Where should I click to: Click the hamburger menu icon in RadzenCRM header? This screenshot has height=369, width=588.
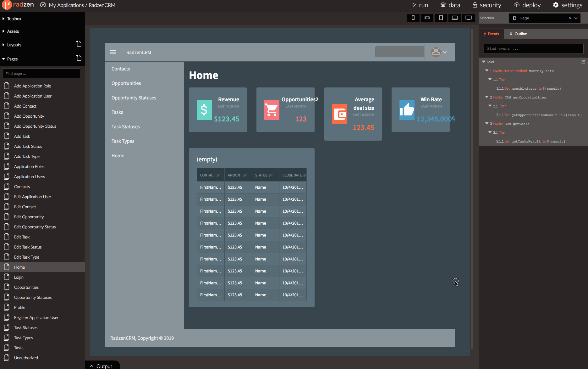point(113,52)
